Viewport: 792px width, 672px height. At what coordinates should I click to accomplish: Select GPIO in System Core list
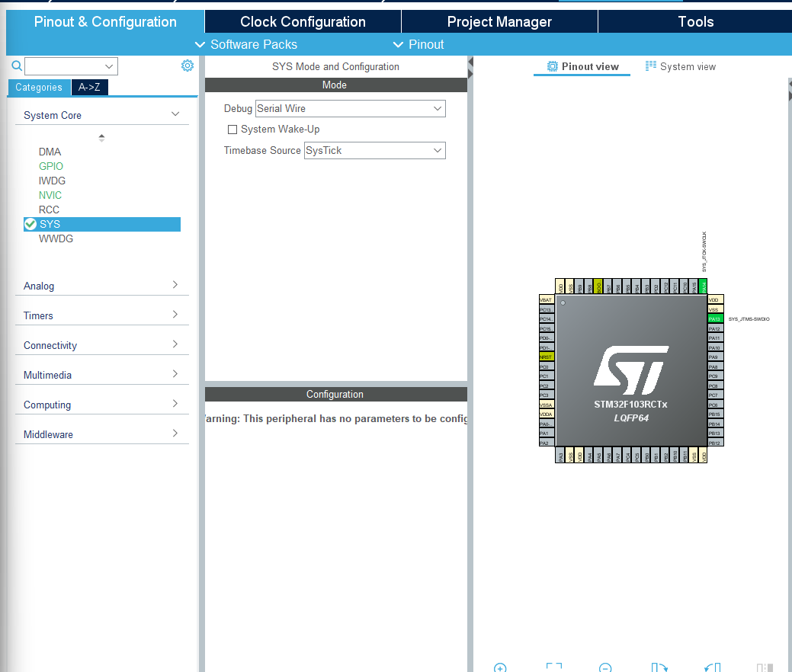coord(51,167)
